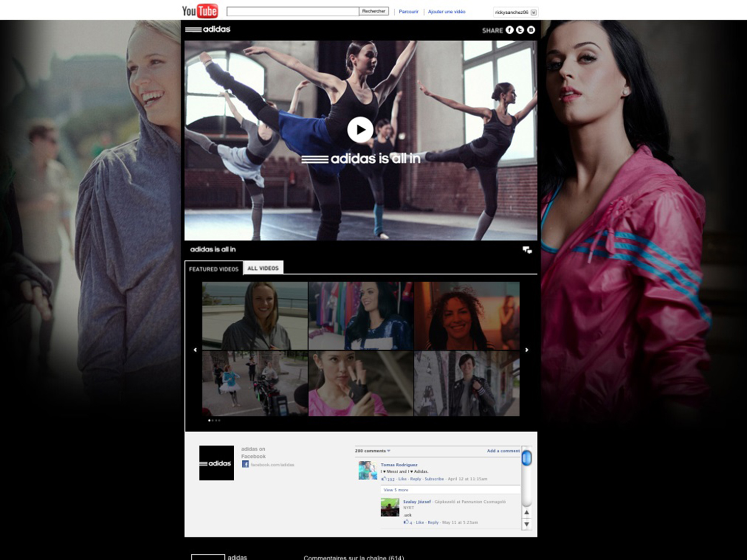Viewport: 747px width, 560px height.
Task: Expand the rickysanchez06 account dropdown
Action: point(533,12)
